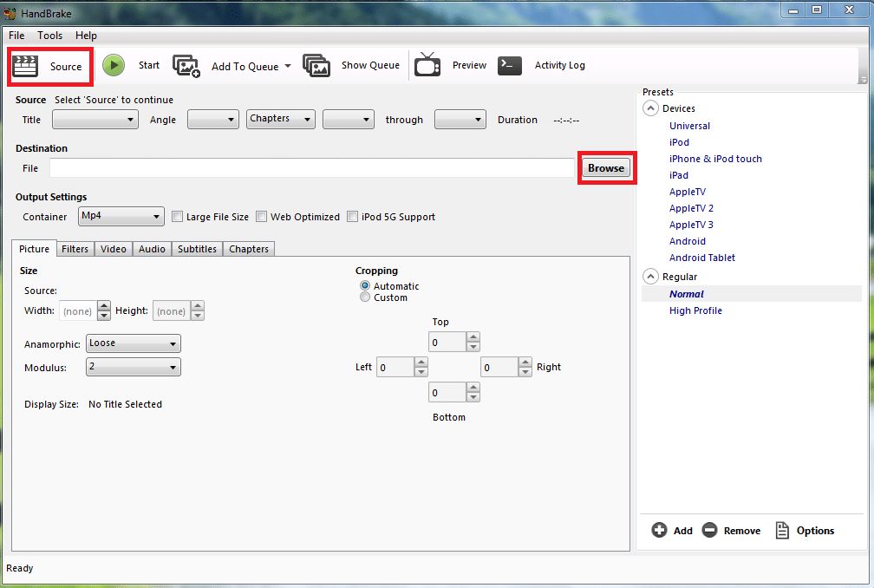Switch to the Chapters tab
The width and height of the screenshot is (874, 588).
249,249
